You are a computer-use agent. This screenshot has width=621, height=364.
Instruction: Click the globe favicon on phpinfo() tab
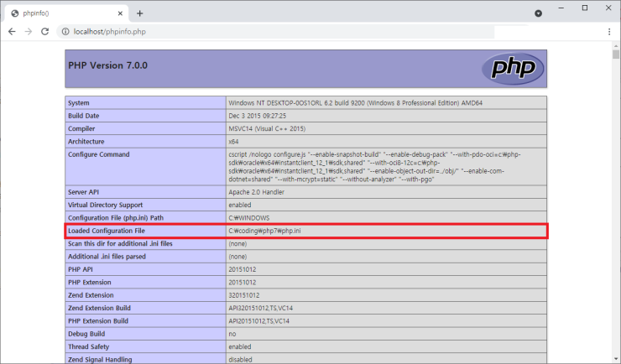click(x=15, y=13)
